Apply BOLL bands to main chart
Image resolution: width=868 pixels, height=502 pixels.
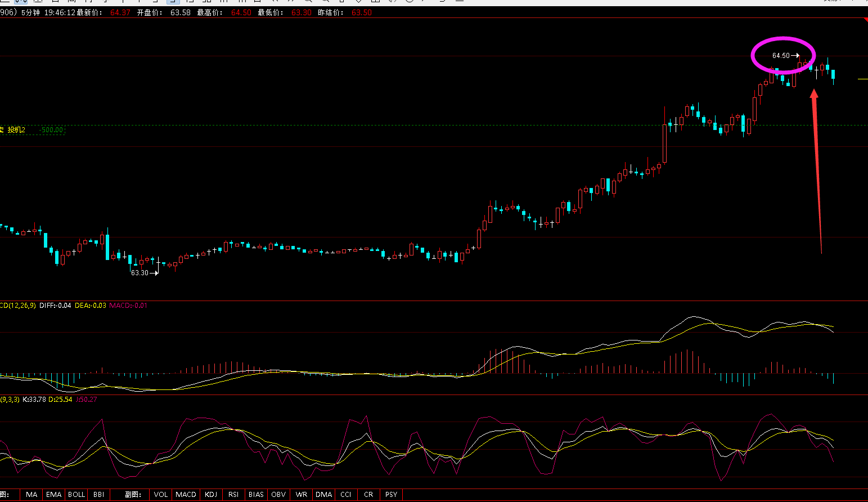tap(77, 495)
